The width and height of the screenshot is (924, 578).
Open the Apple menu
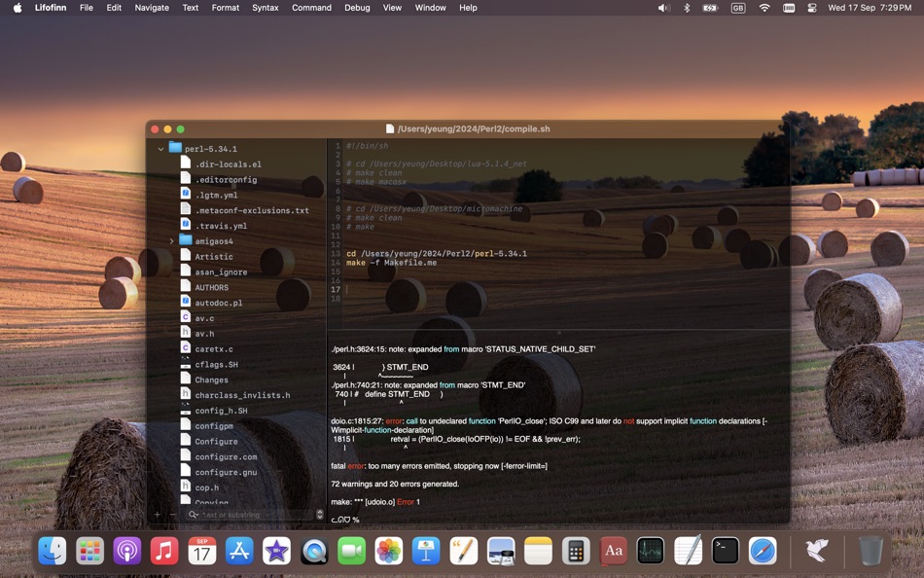point(18,8)
